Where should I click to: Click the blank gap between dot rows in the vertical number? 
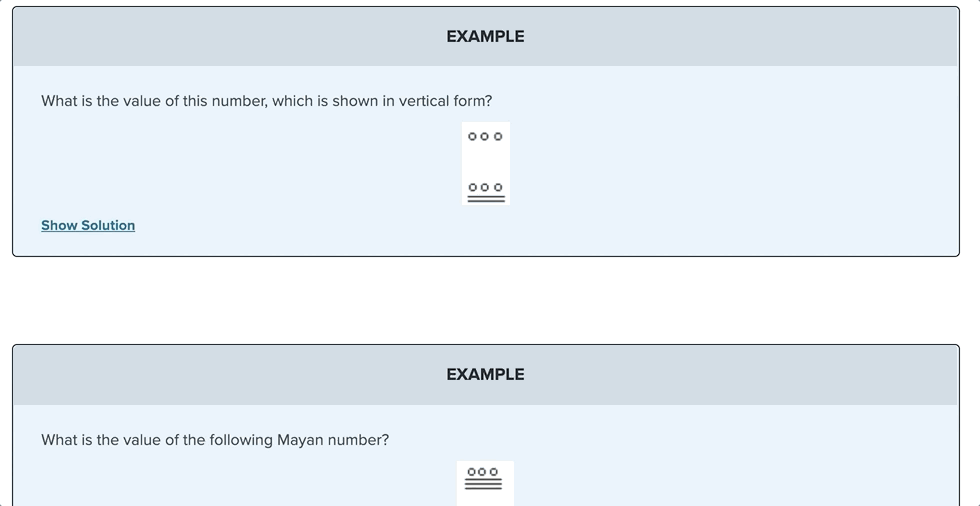click(x=485, y=162)
